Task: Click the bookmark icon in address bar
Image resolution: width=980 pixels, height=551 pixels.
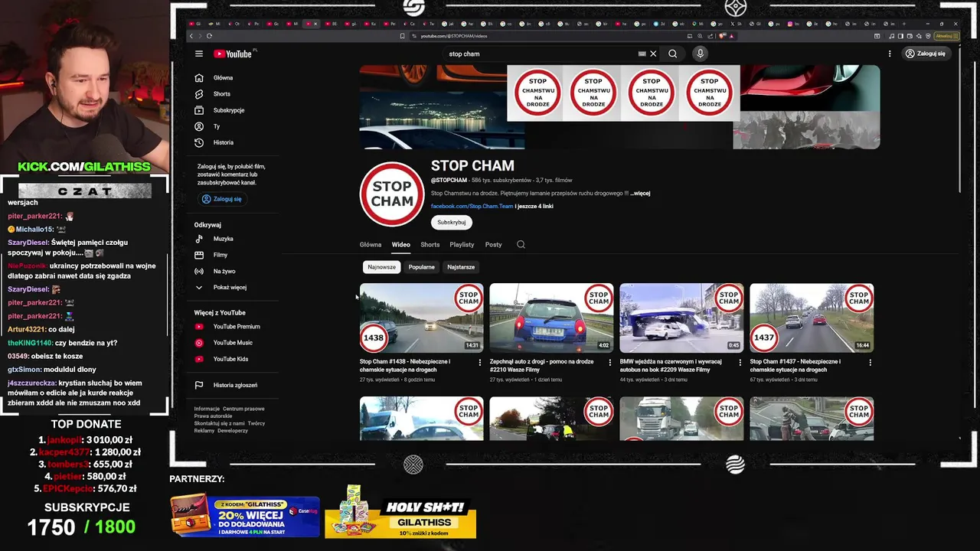Action: click(x=403, y=36)
